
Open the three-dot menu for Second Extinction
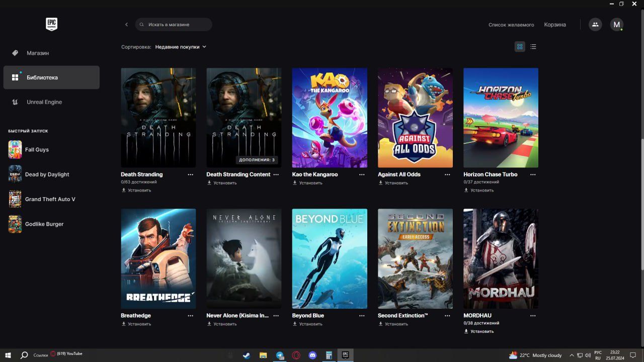[x=447, y=316]
